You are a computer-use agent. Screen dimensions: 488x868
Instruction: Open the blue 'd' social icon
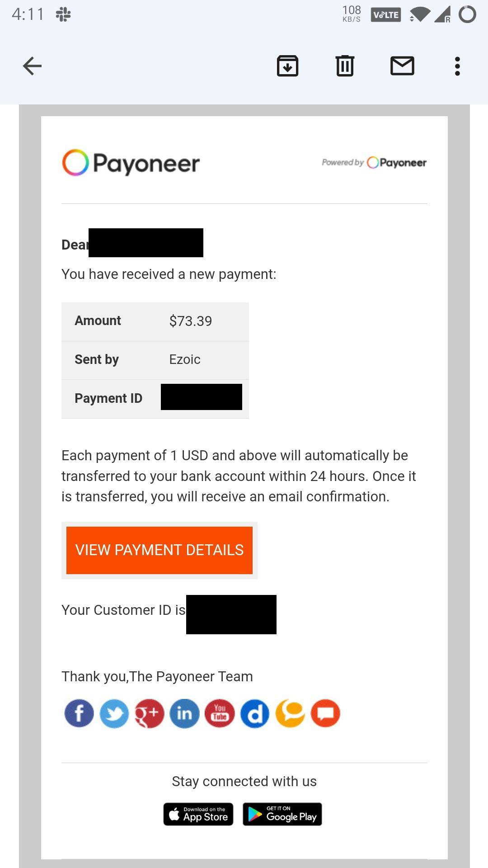click(255, 713)
